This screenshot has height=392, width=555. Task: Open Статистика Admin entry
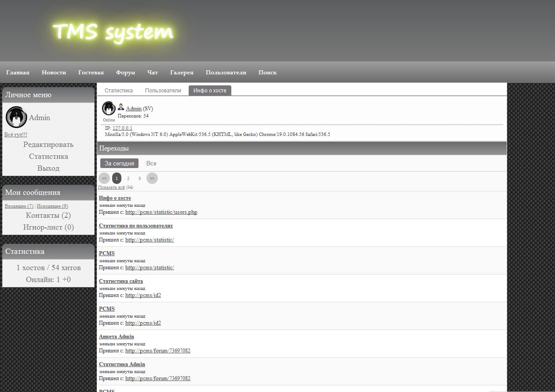tap(122, 364)
